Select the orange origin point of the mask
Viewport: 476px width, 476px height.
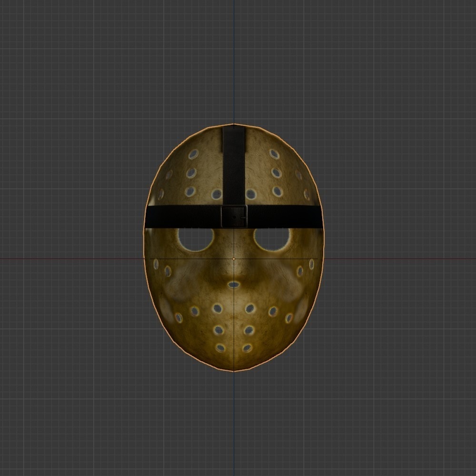tap(233, 258)
